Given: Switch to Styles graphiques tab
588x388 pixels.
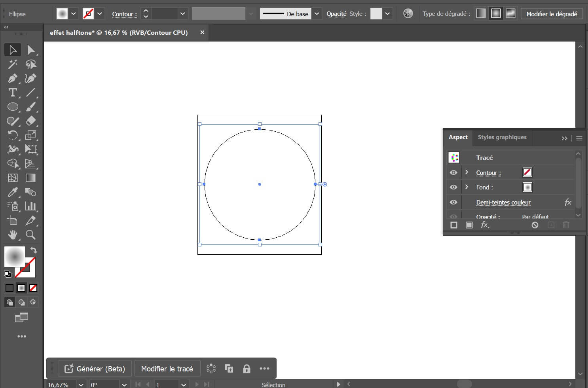Looking at the screenshot, I should point(502,137).
